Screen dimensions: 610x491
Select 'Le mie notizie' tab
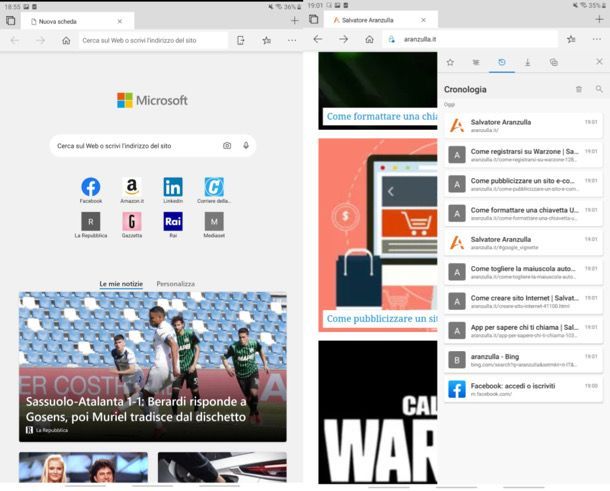121,284
